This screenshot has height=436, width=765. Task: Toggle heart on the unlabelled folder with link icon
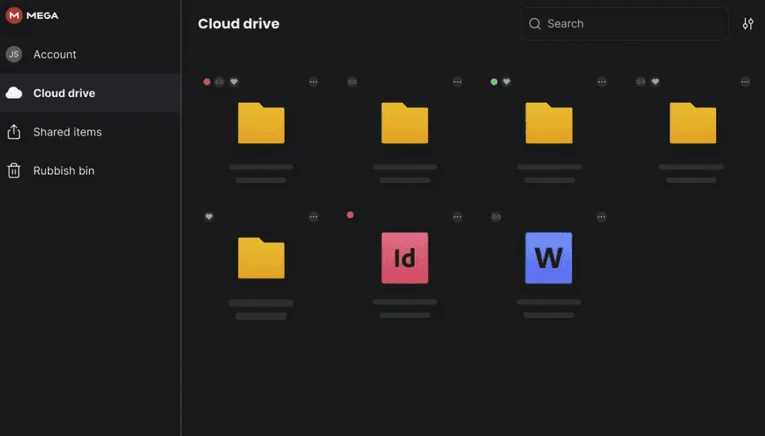(655, 82)
